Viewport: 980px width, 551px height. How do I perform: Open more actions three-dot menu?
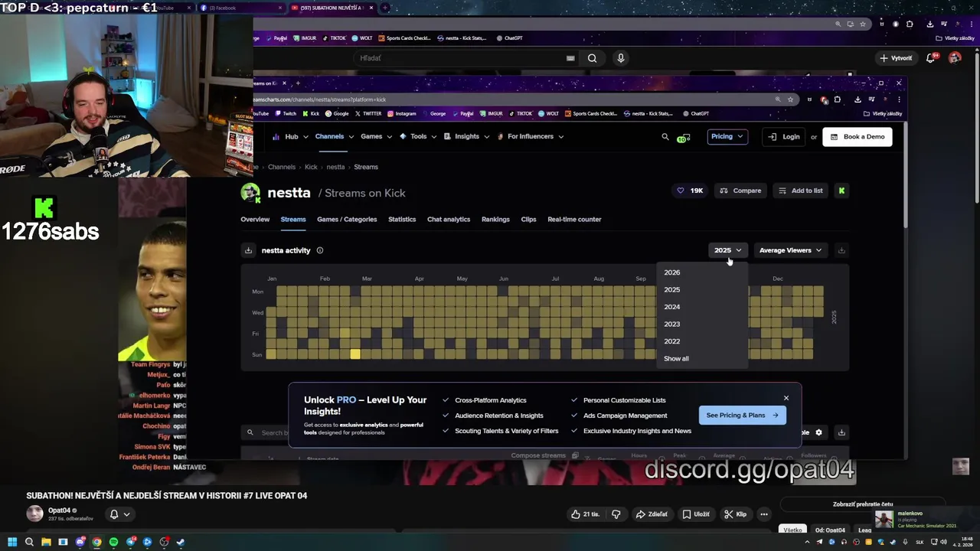764,514
